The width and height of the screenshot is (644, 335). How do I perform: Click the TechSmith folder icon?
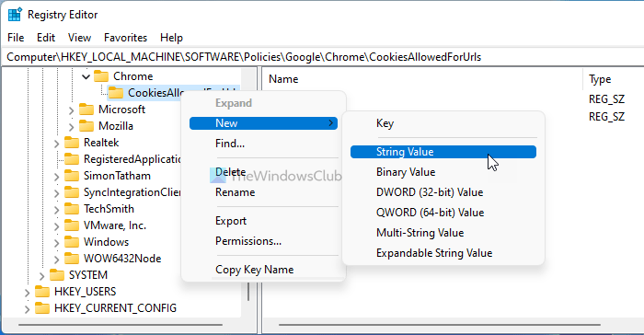click(x=72, y=209)
